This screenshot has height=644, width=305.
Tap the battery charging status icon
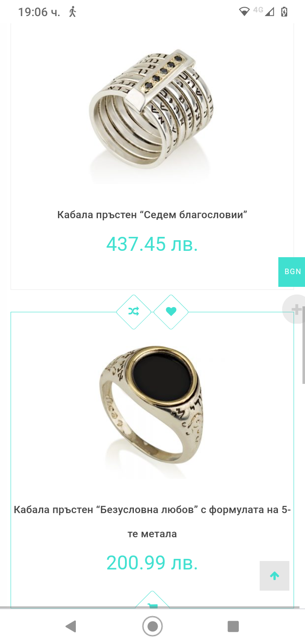(284, 11)
